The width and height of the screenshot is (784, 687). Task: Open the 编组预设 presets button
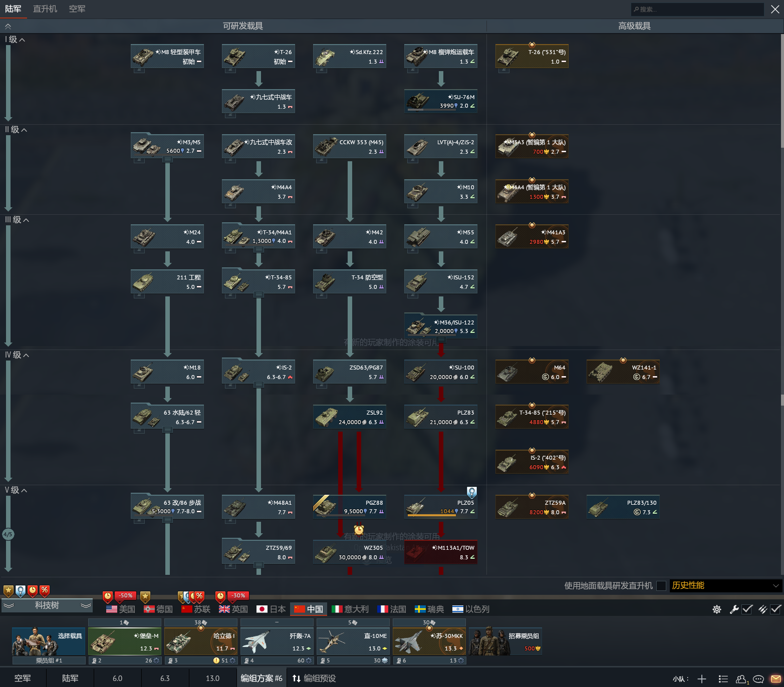point(314,678)
